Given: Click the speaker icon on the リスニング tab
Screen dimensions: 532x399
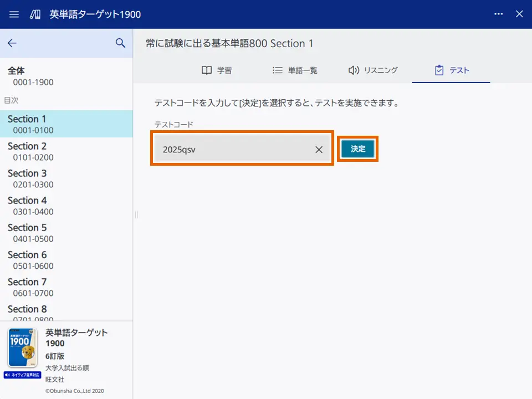Looking at the screenshot, I should 352,70.
